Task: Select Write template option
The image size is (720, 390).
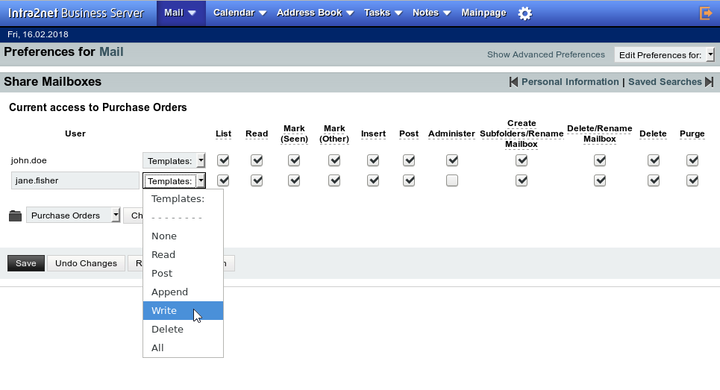Action: coord(183,311)
